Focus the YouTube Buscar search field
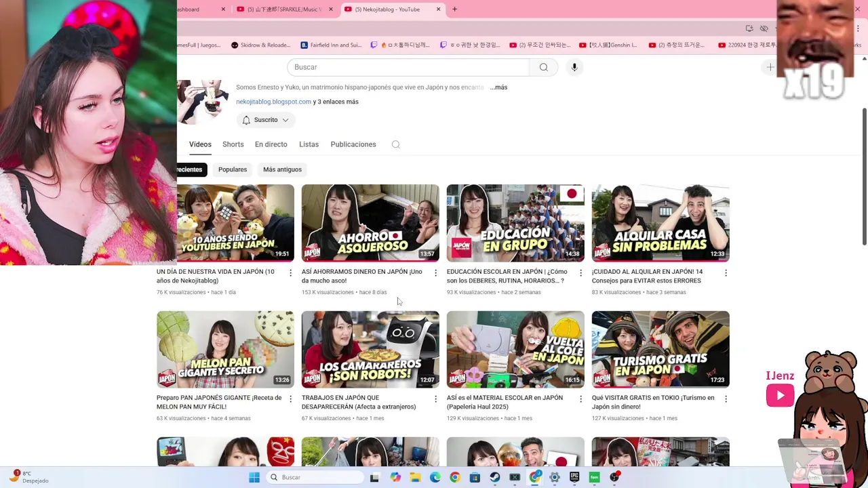This screenshot has height=488, width=868. pyautogui.click(x=408, y=67)
